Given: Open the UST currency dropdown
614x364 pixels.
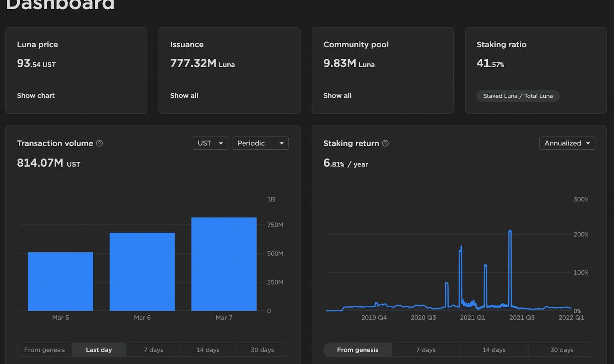Looking at the screenshot, I should coord(210,143).
